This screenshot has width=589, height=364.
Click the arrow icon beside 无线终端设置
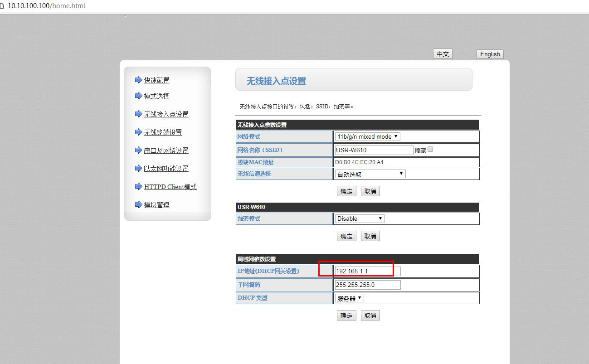(x=138, y=132)
